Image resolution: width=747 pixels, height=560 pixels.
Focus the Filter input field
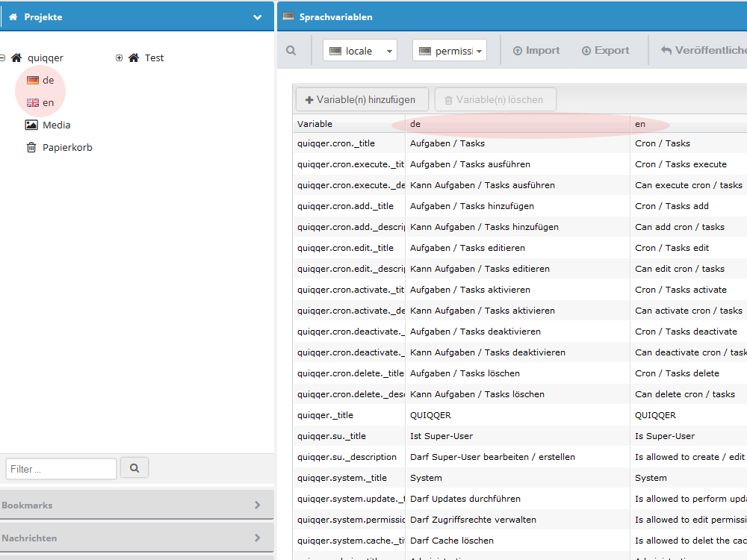click(61, 469)
